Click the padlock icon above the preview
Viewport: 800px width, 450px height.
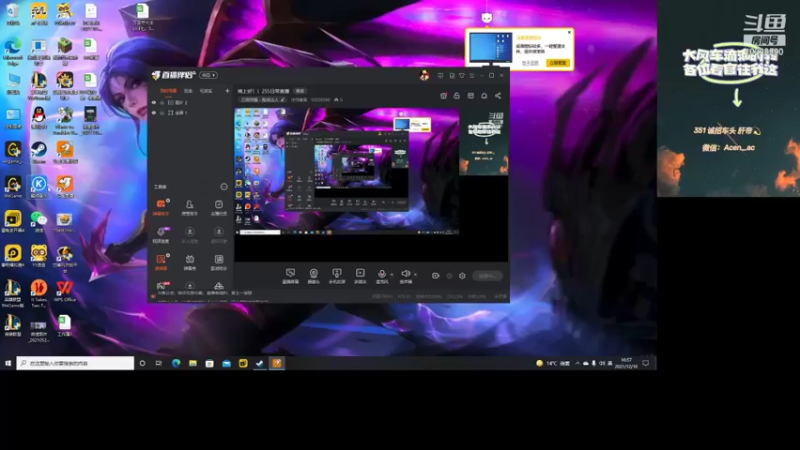pos(457,95)
